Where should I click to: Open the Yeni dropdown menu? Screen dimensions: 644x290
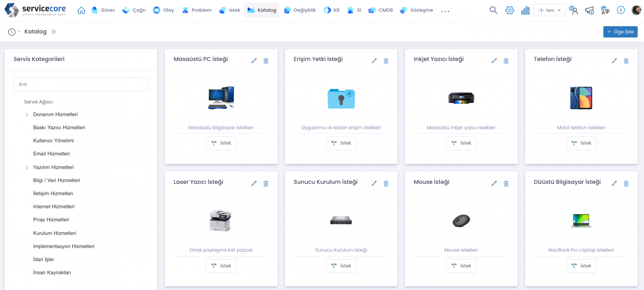point(549,10)
